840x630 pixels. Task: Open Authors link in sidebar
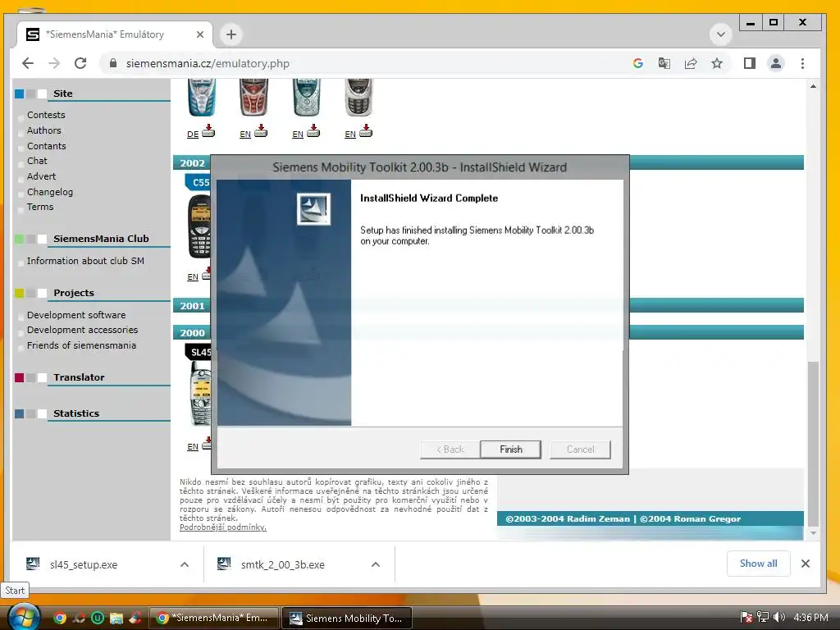(44, 130)
